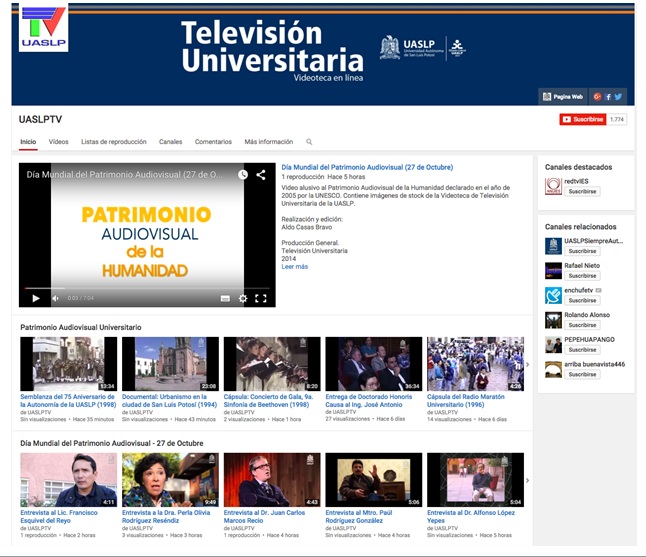Open Entrega de Doctorado Honoris Causa thumbnail
The height and width of the screenshot is (557, 646).
(374, 364)
